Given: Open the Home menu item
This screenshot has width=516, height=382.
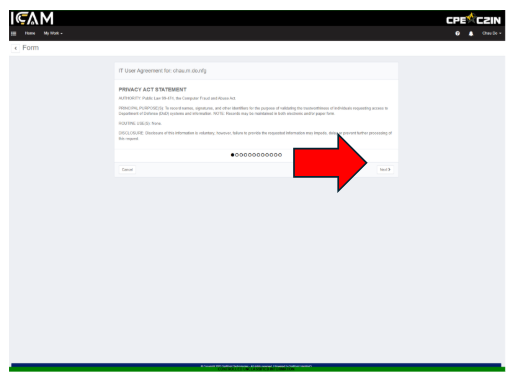Looking at the screenshot, I should (x=30, y=33).
